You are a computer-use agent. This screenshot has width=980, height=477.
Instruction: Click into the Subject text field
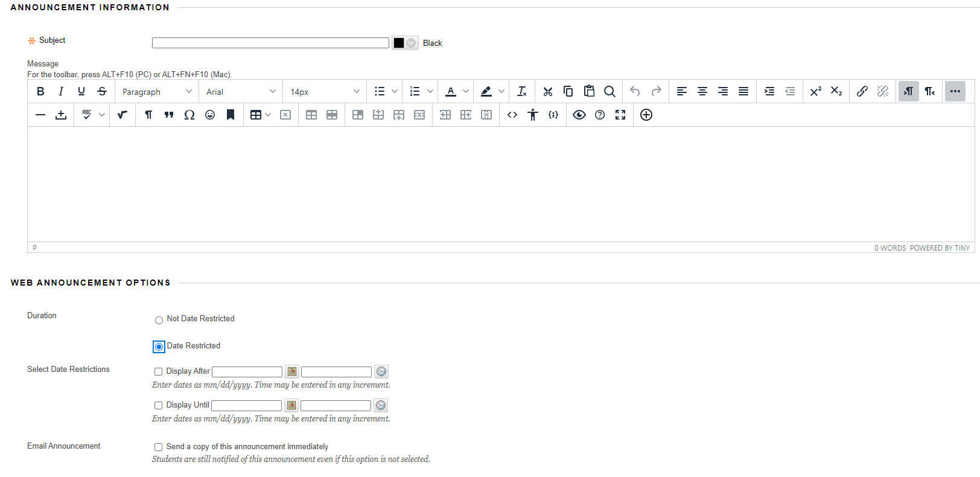pos(270,43)
